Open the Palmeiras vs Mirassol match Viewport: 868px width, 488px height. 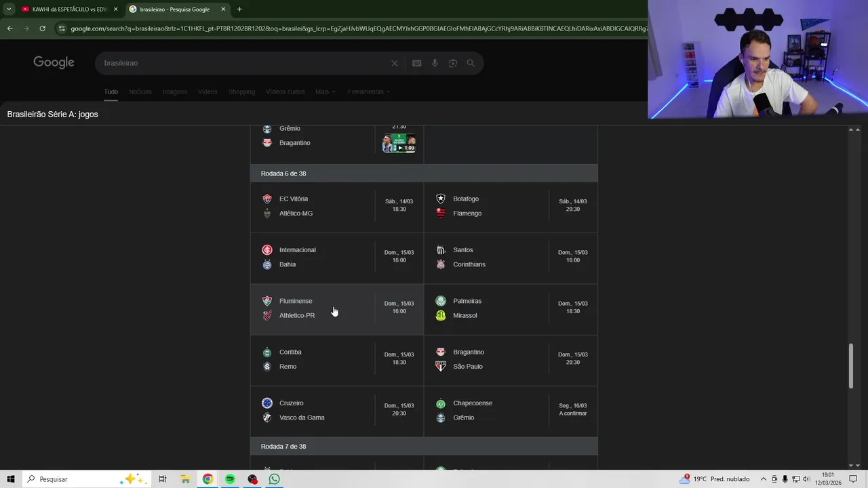pyautogui.click(x=511, y=309)
